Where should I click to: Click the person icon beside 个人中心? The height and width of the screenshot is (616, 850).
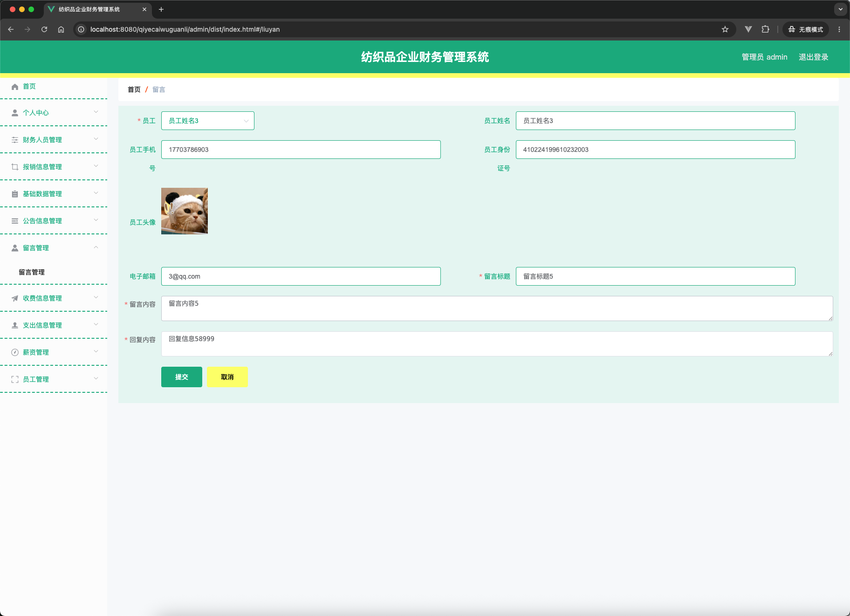click(15, 113)
